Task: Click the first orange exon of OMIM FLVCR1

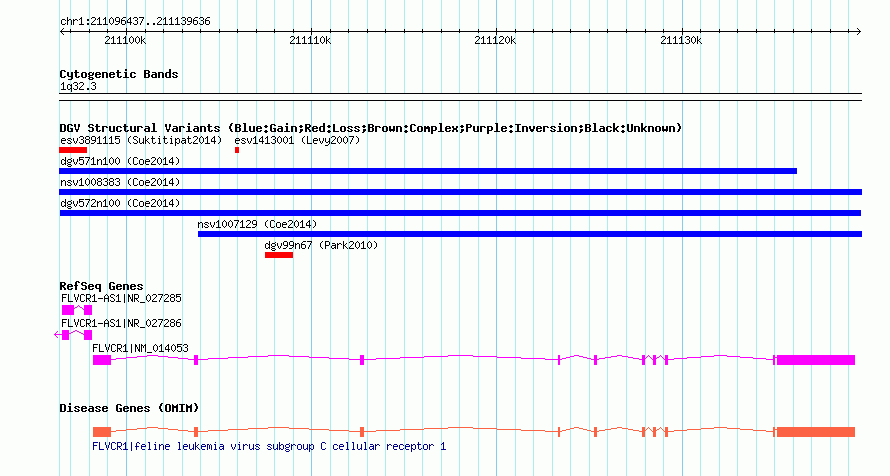Action: coord(102,432)
